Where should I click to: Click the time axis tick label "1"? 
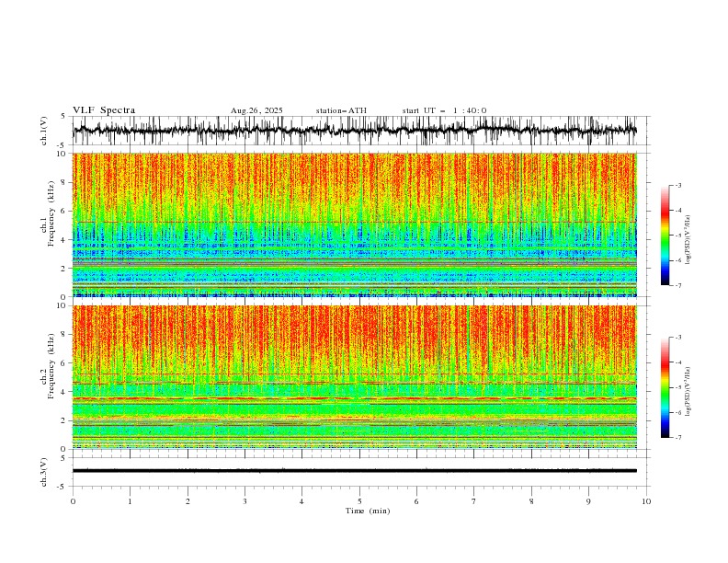pos(130,501)
